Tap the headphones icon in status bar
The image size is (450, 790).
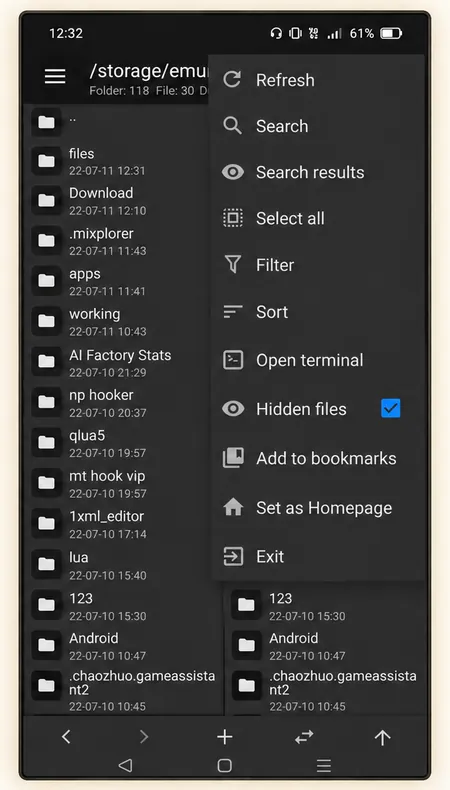[x=276, y=34]
